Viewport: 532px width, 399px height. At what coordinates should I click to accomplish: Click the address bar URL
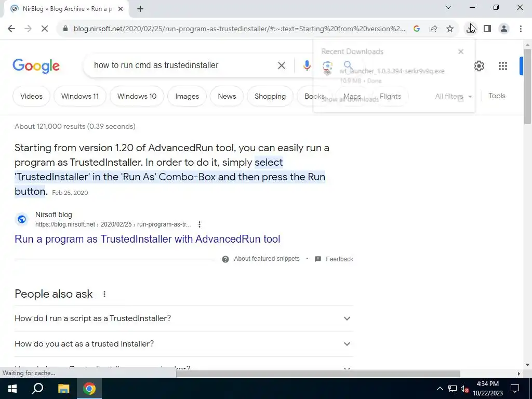239,29
